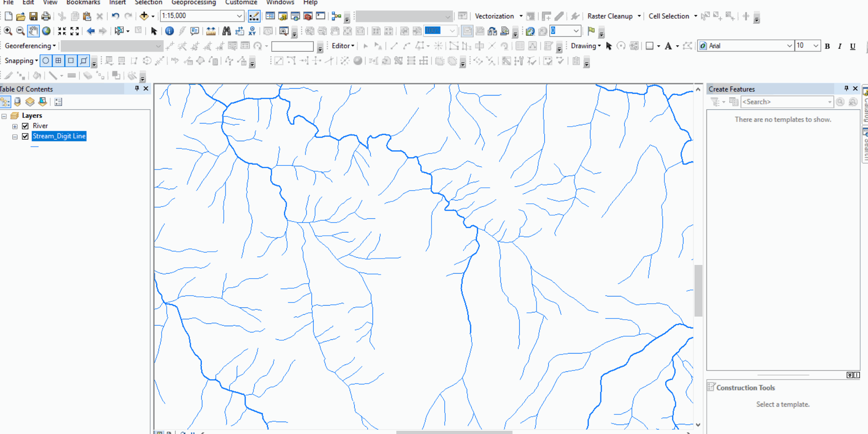Select the Measure tool
This screenshot has height=434, width=868.
coord(210,31)
